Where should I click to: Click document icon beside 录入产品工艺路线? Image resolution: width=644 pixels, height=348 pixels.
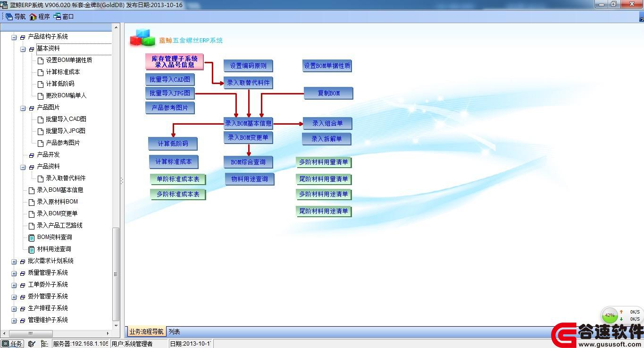(32, 225)
